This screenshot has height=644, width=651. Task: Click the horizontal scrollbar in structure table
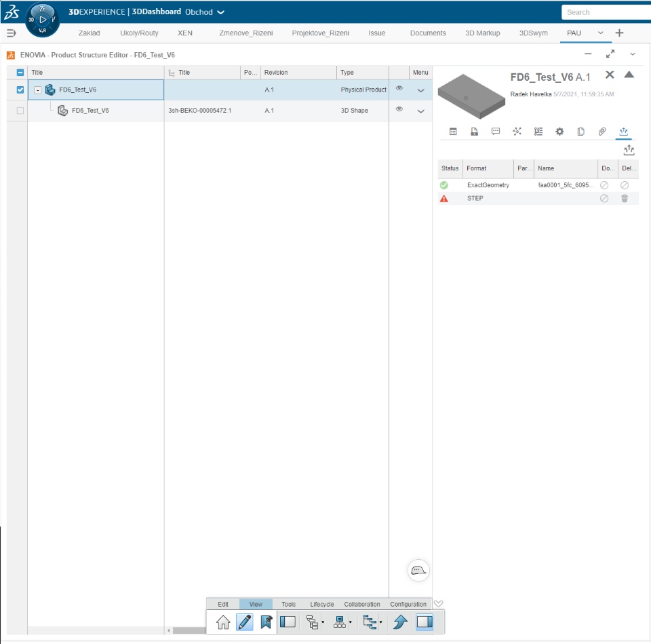coord(189,630)
